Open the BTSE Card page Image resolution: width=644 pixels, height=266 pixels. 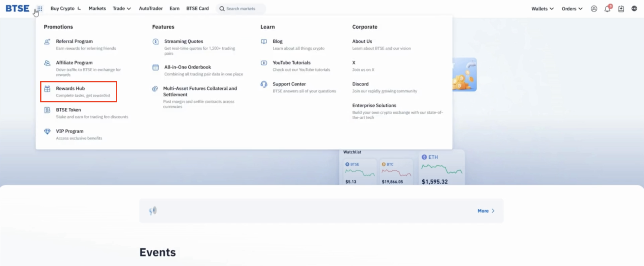(x=197, y=9)
